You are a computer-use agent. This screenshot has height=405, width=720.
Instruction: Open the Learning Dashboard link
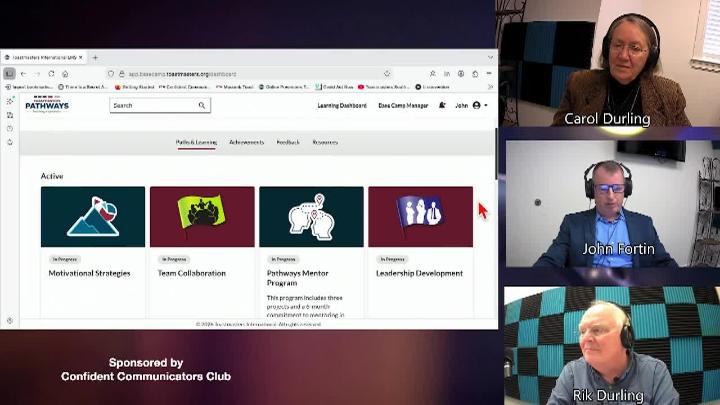[x=342, y=105]
